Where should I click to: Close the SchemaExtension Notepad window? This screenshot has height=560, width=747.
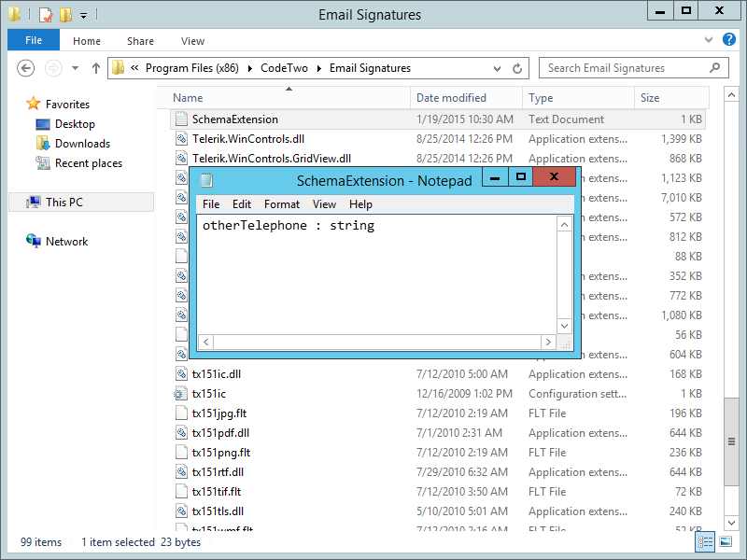pyautogui.click(x=554, y=176)
